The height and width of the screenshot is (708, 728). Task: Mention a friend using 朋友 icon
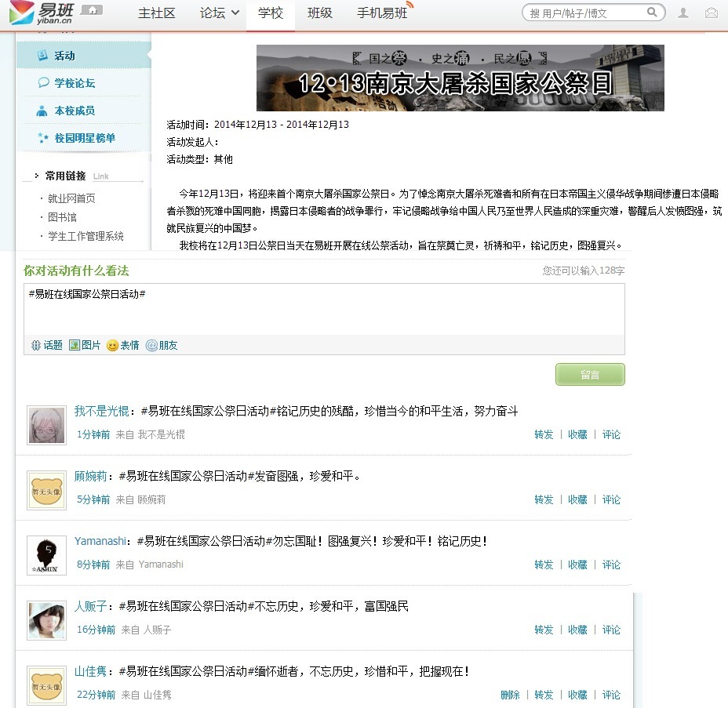pyautogui.click(x=162, y=345)
